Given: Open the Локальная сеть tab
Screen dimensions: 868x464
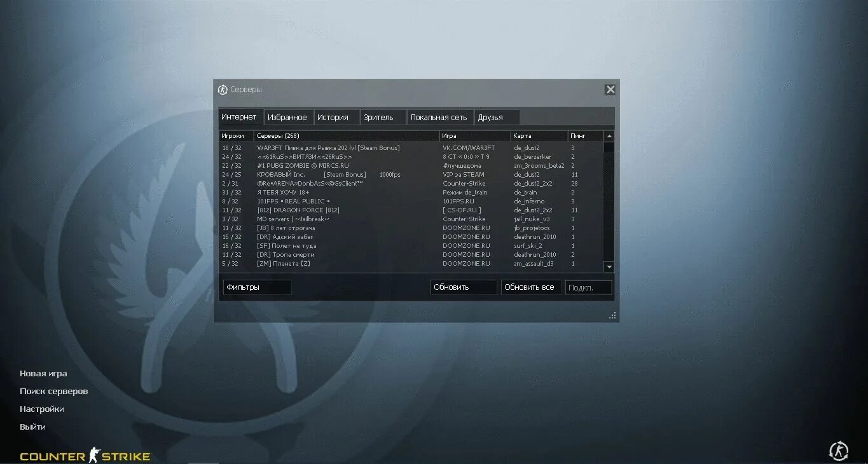Looking at the screenshot, I should 439,118.
